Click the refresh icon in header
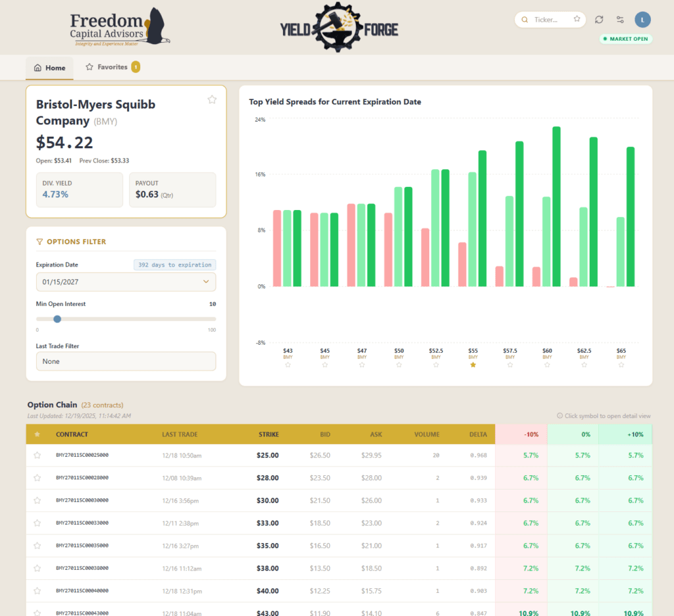Image resolution: width=674 pixels, height=616 pixels. [x=598, y=20]
